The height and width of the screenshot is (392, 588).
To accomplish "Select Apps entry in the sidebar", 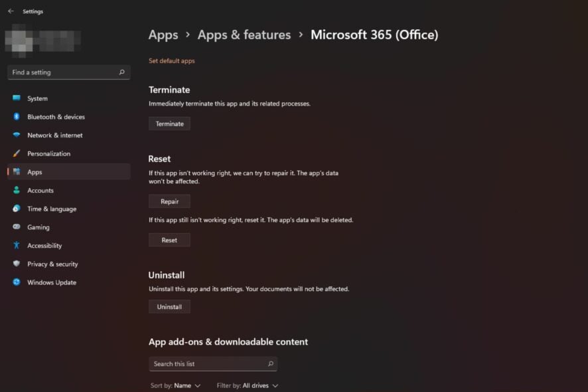I will click(68, 172).
